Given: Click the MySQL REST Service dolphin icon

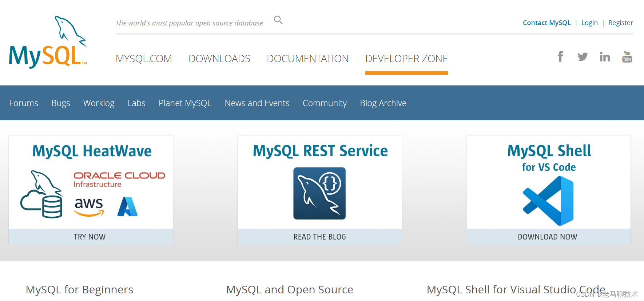Looking at the screenshot, I should tap(319, 193).
